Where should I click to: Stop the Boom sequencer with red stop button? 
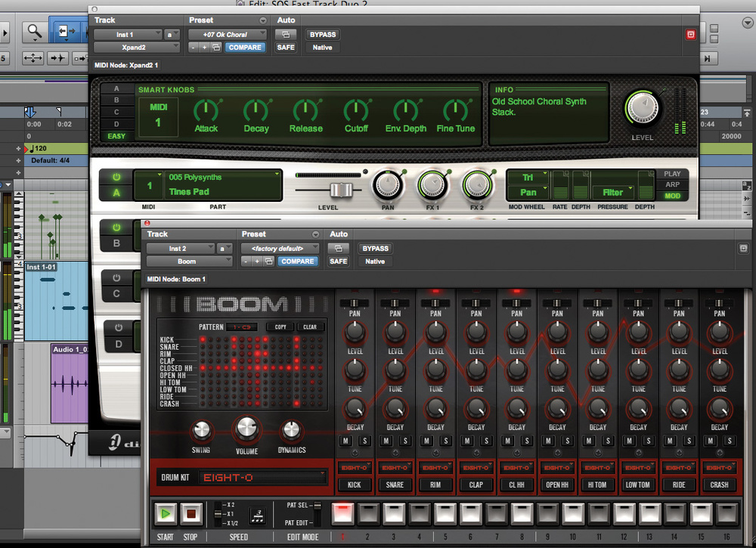click(x=190, y=515)
